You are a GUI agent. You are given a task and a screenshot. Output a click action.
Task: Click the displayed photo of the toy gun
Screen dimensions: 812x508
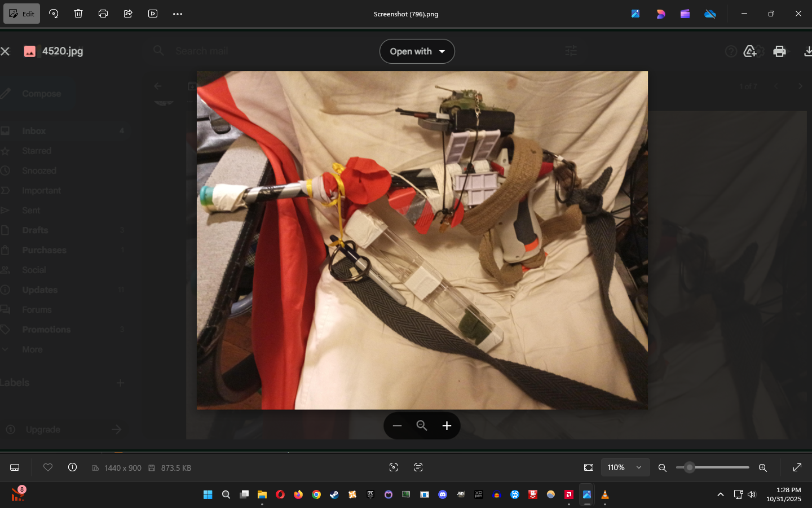(x=422, y=240)
